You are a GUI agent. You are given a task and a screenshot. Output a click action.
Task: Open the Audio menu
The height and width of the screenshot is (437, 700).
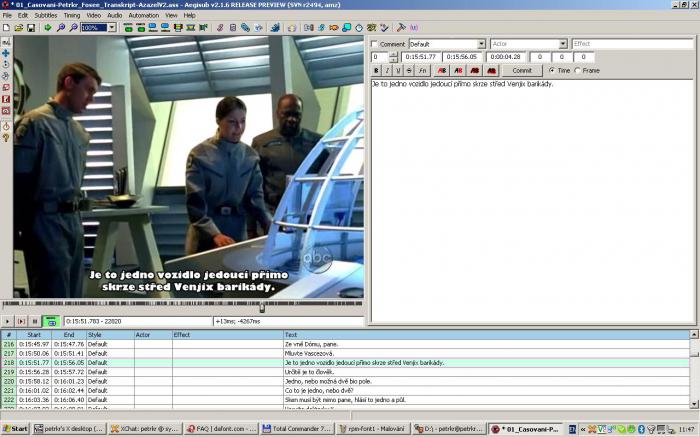[x=114, y=15]
